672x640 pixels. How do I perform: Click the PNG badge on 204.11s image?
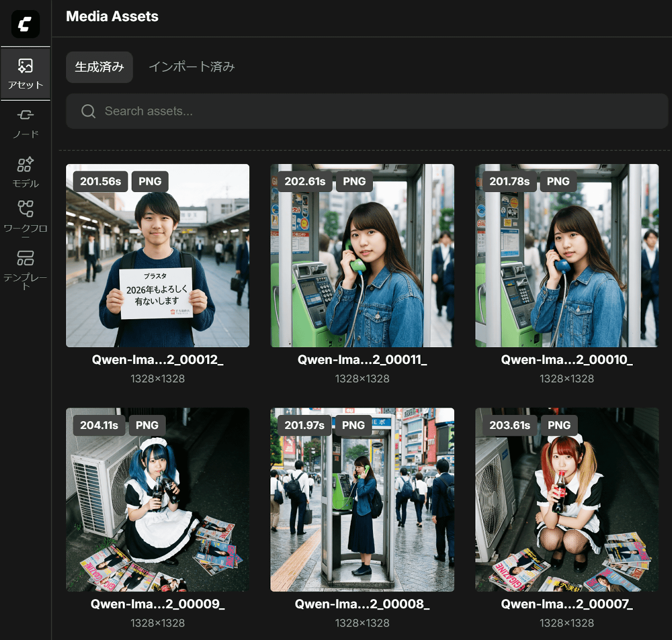click(x=147, y=426)
